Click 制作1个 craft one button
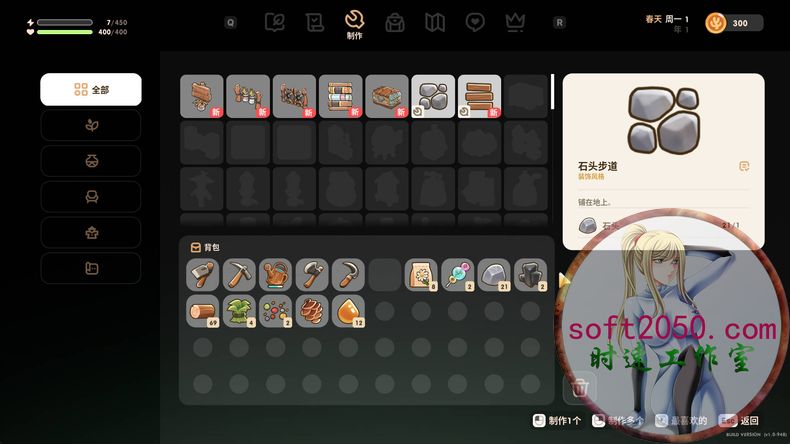This screenshot has width=790, height=444. tap(557, 420)
